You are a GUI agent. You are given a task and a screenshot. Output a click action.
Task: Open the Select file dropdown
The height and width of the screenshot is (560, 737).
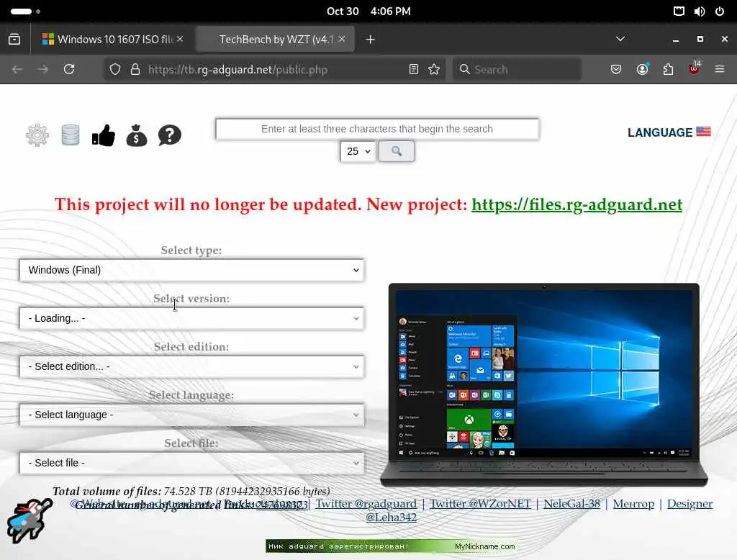tap(191, 463)
